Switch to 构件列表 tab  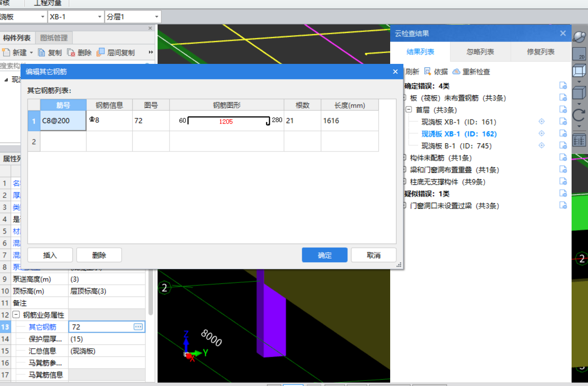click(x=17, y=38)
